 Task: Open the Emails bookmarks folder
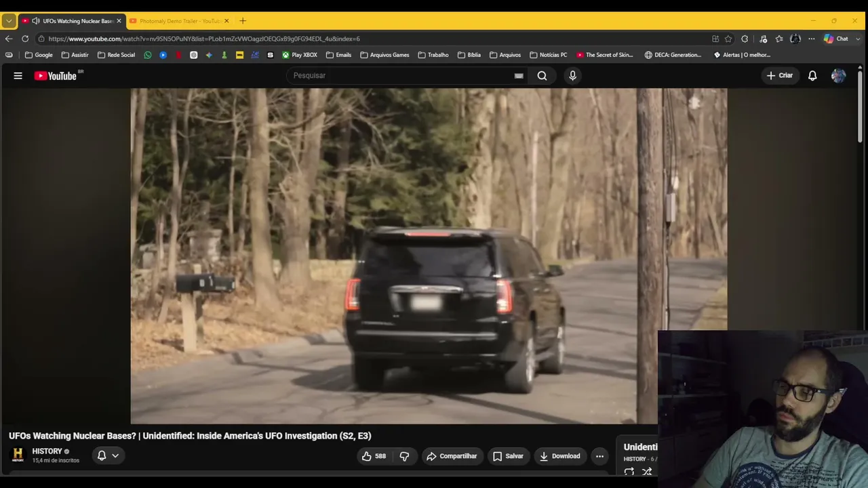click(338, 55)
